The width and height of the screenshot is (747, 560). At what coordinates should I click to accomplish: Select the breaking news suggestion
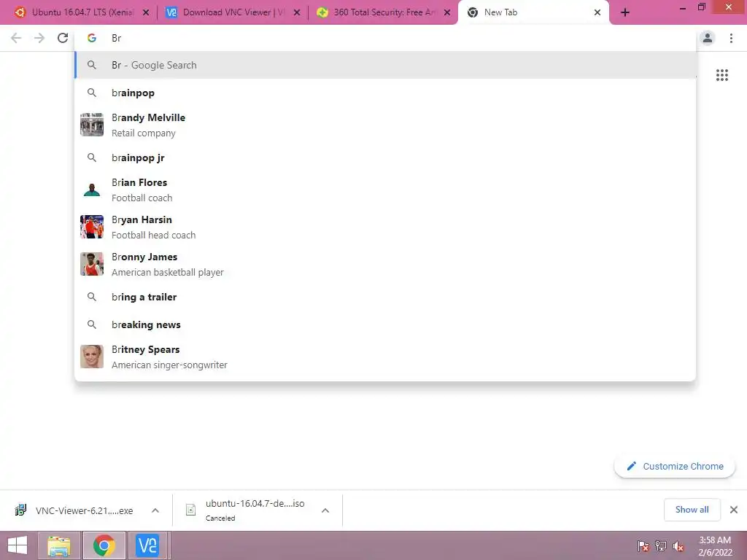coord(385,324)
